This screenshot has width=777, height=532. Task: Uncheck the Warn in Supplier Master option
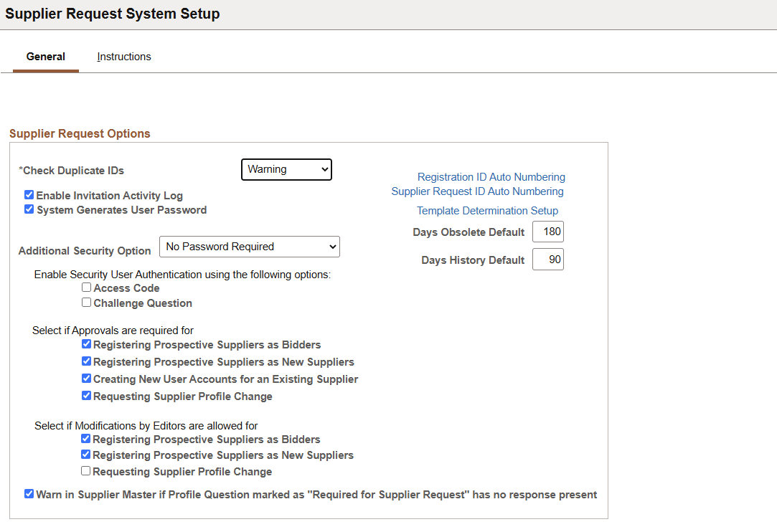click(x=29, y=493)
